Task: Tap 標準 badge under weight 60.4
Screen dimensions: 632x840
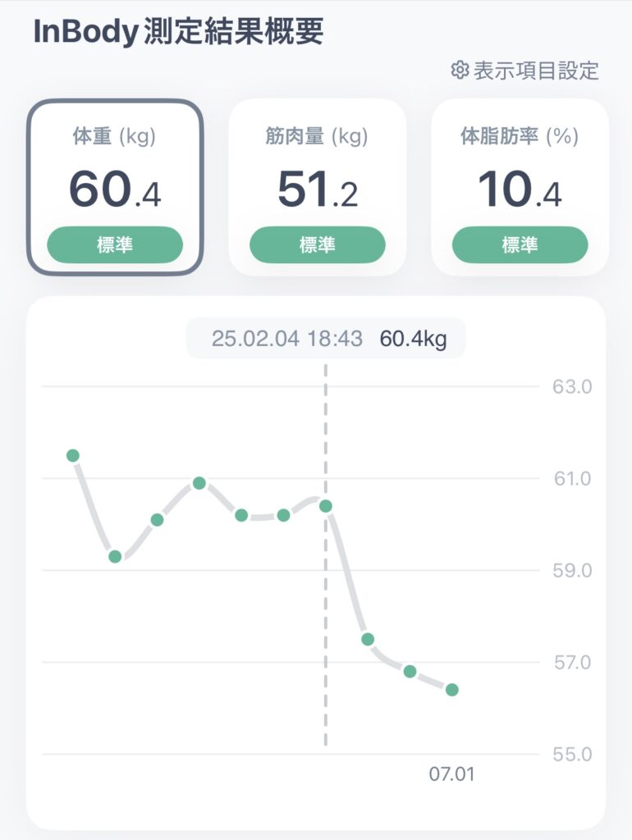Action: (115, 244)
